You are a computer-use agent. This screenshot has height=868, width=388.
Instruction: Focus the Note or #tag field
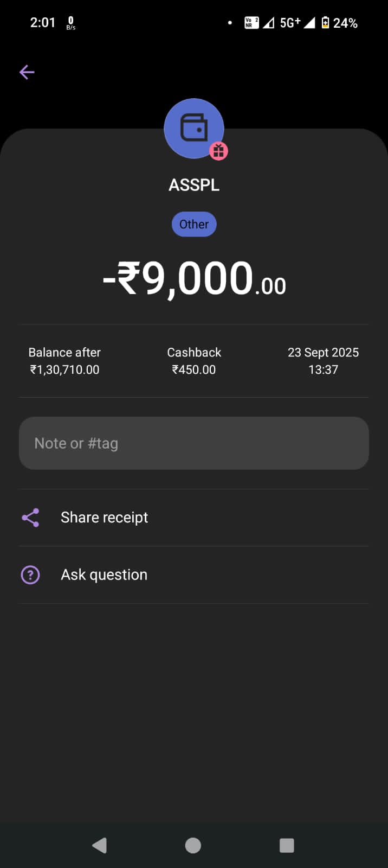pos(194,443)
